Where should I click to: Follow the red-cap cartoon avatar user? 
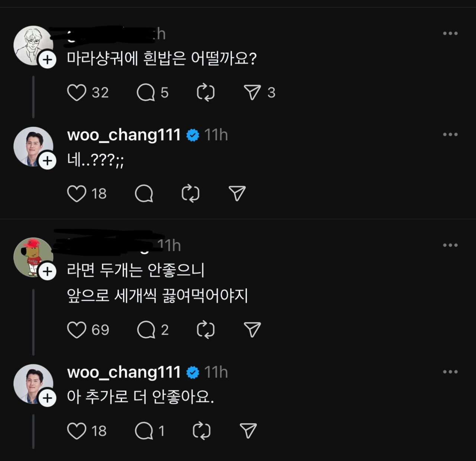(x=48, y=272)
